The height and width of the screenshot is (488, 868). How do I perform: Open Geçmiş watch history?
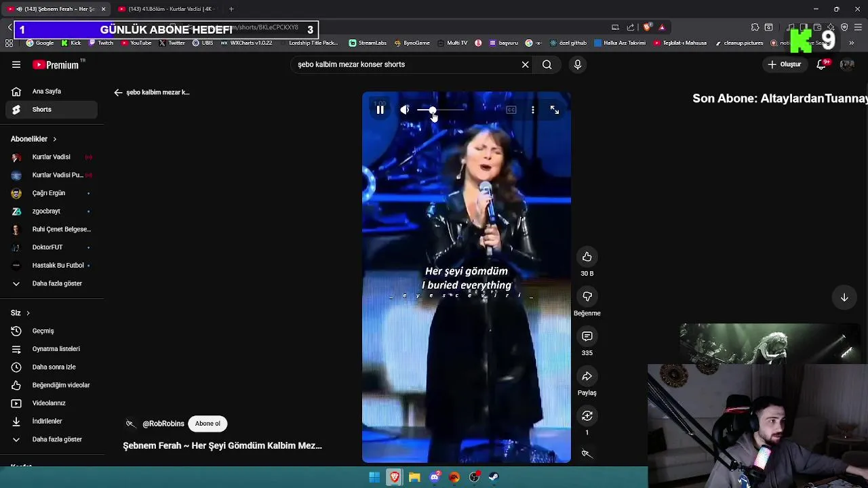point(52,331)
